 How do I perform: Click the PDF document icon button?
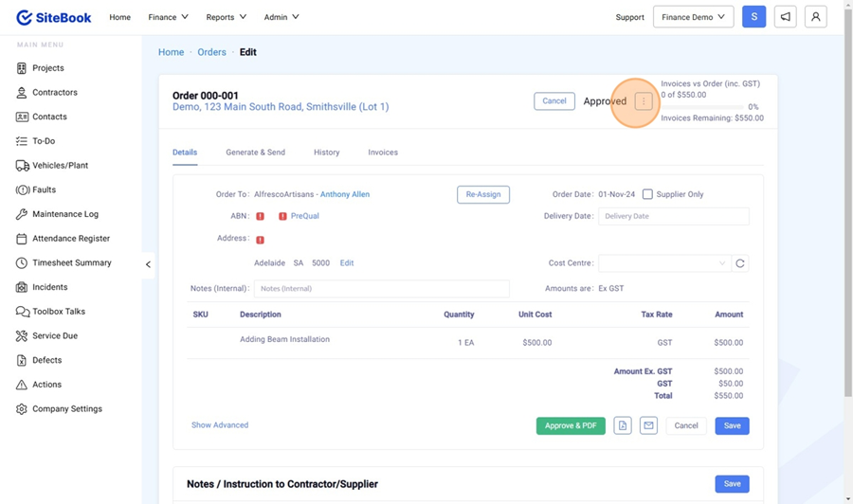[x=623, y=426]
